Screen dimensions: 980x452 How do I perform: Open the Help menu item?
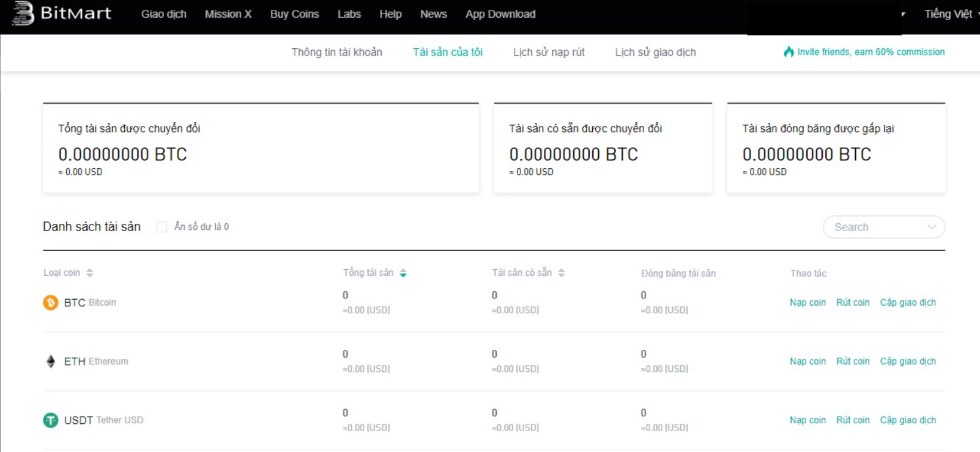pyautogui.click(x=390, y=14)
